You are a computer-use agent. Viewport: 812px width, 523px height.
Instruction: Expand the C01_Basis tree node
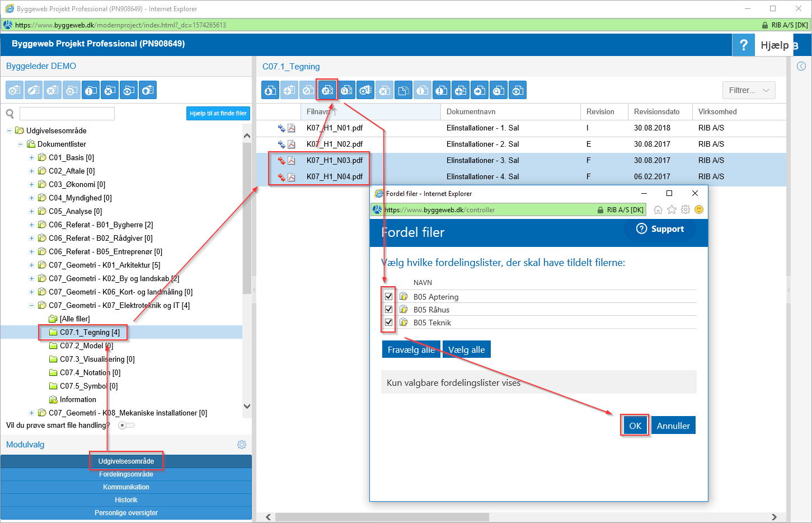point(31,157)
